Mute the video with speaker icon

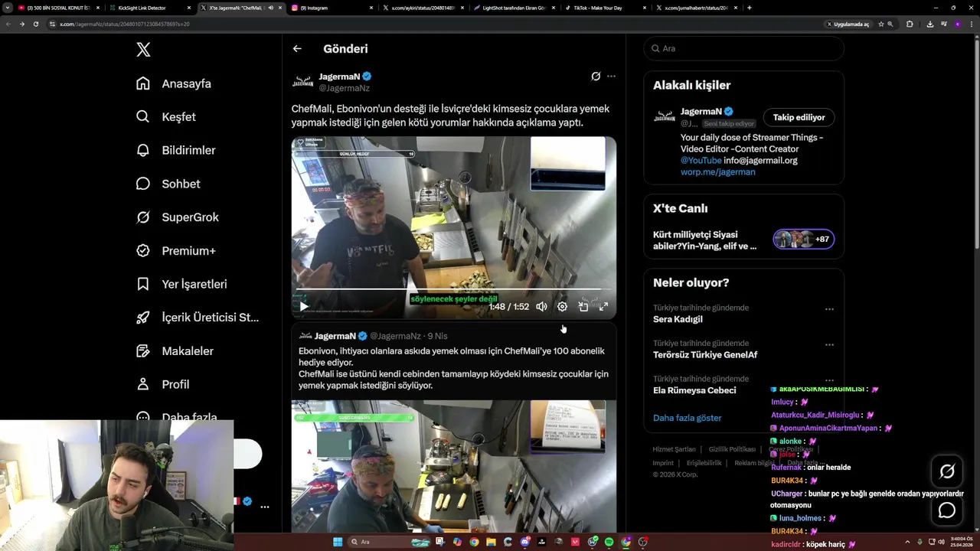[x=541, y=306]
